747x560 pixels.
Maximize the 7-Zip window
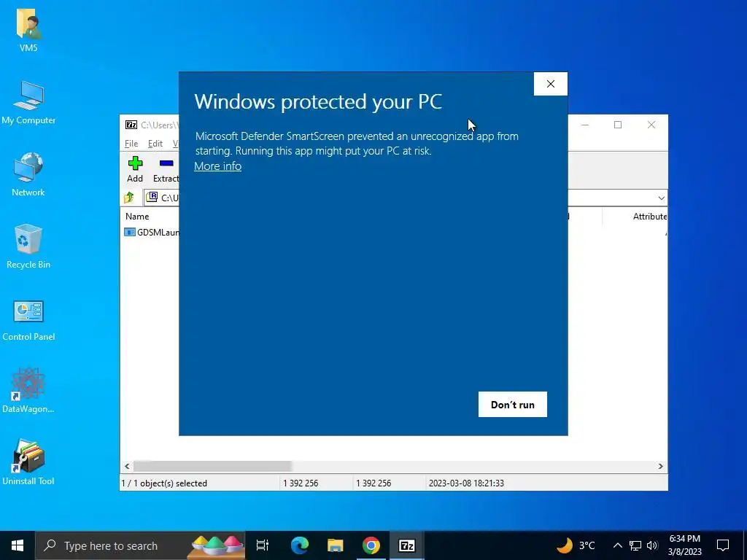[x=618, y=125]
